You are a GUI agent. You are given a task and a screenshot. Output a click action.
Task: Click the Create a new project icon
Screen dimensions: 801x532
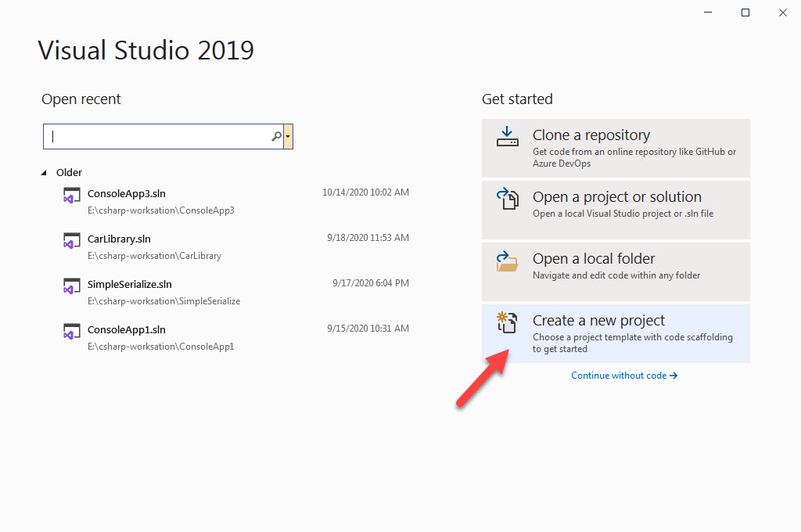pos(507,322)
